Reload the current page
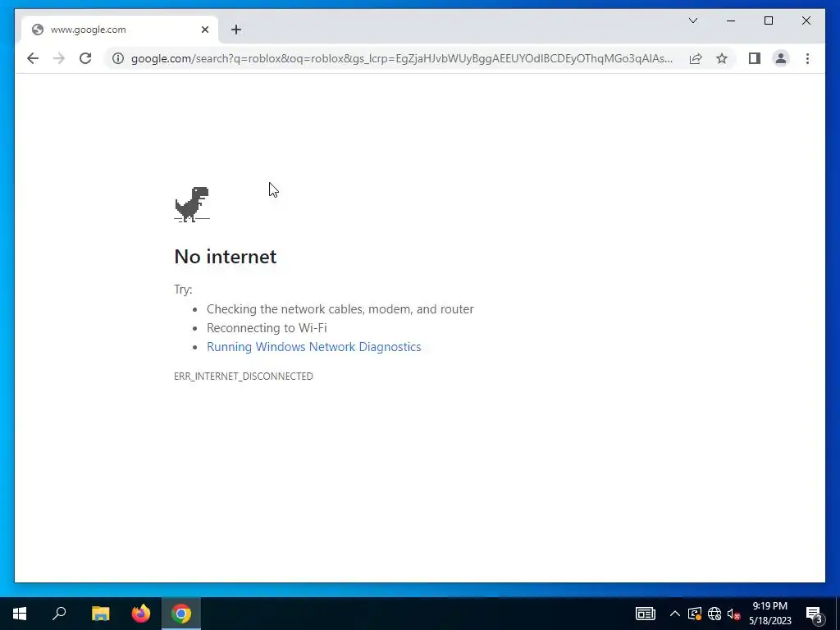This screenshot has height=630, width=840. pyautogui.click(x=85, y=58)
